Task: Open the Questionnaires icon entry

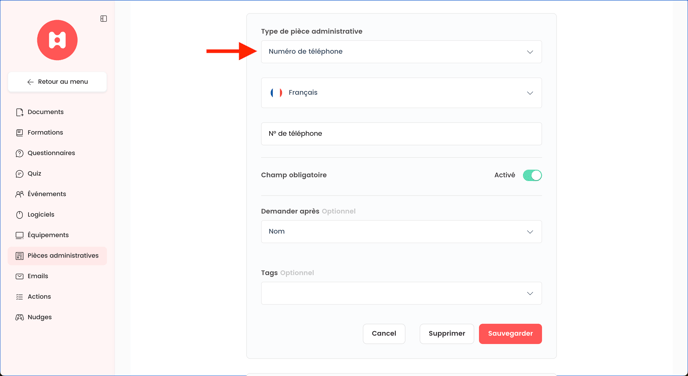Action: tap(19, 153)
